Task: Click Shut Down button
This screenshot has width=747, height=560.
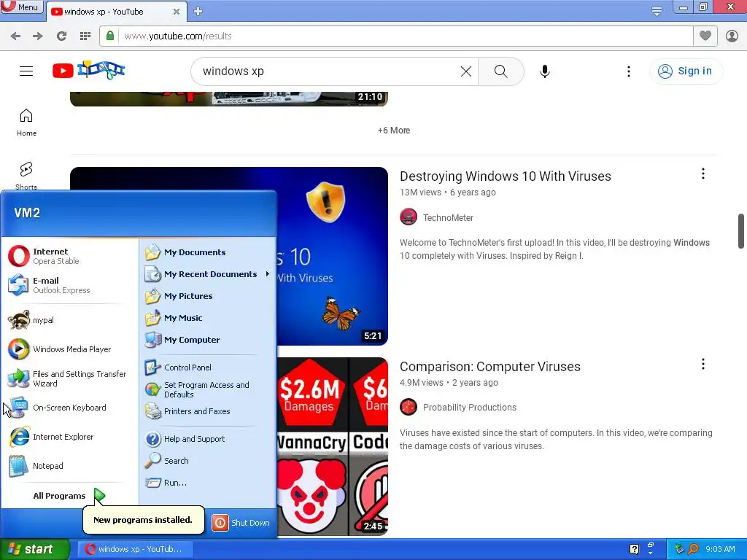Action: pos(241,523)
